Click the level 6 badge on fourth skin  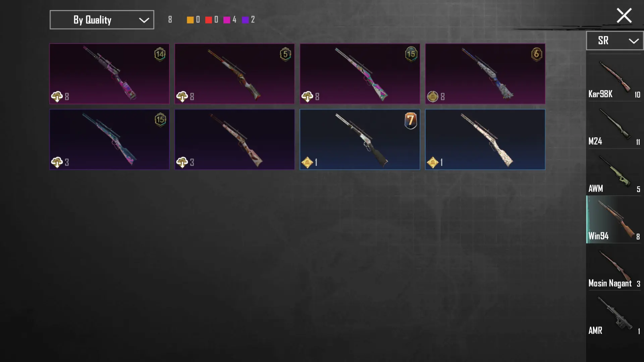point(536,54)
